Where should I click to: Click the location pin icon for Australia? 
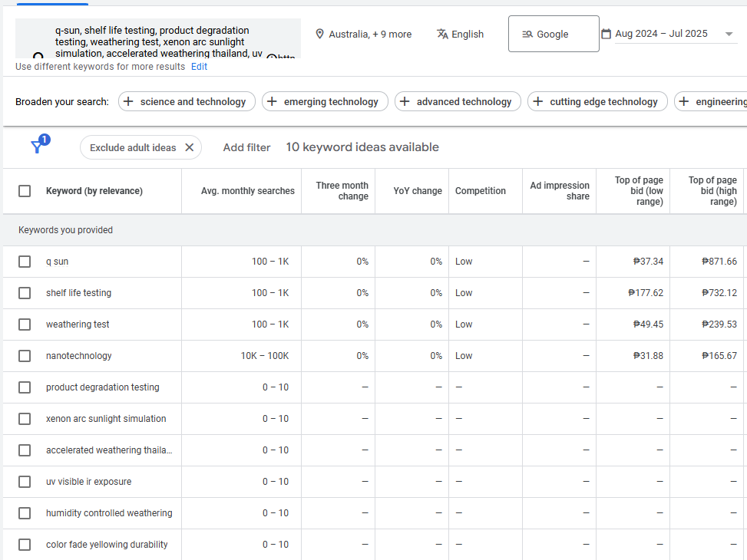coord(319,34)
